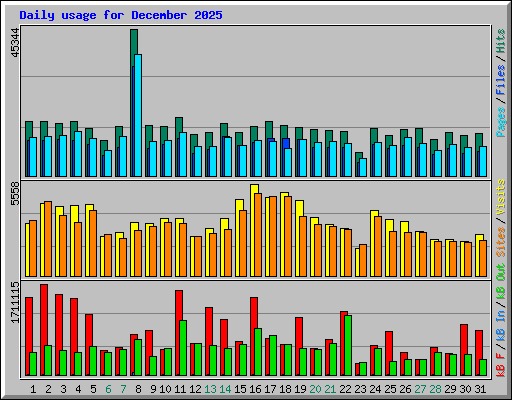Click day 31 on the x-axis

tap(480, 389)
